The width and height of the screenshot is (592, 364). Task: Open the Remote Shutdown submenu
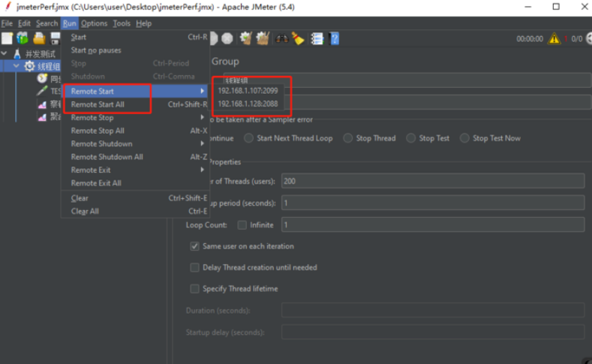point(136,144)
